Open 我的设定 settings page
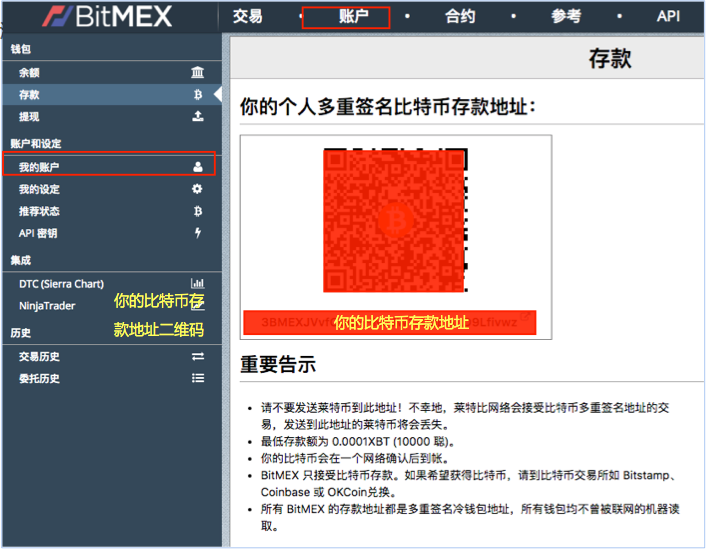 [x=112, y=189]
